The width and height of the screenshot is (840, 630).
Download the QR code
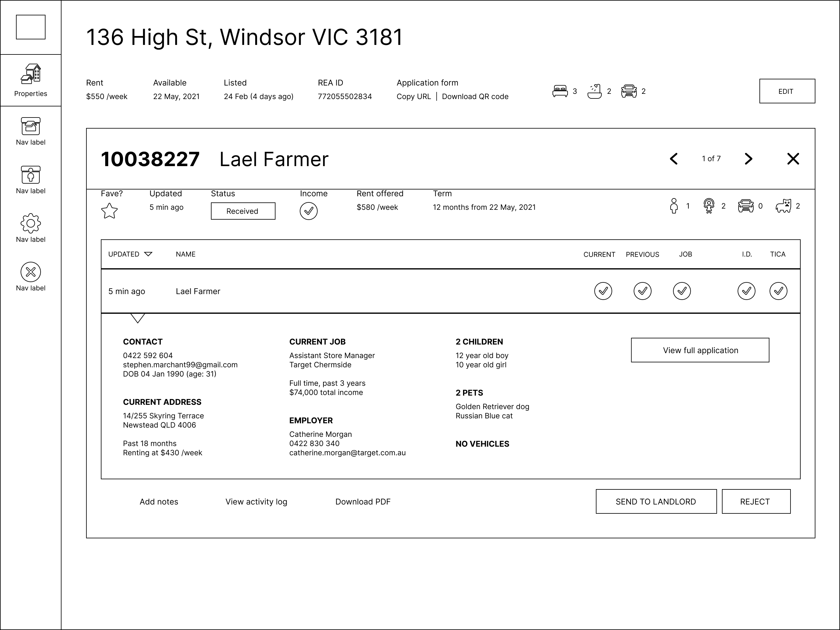pyautogui.click(x=475, y=97)
